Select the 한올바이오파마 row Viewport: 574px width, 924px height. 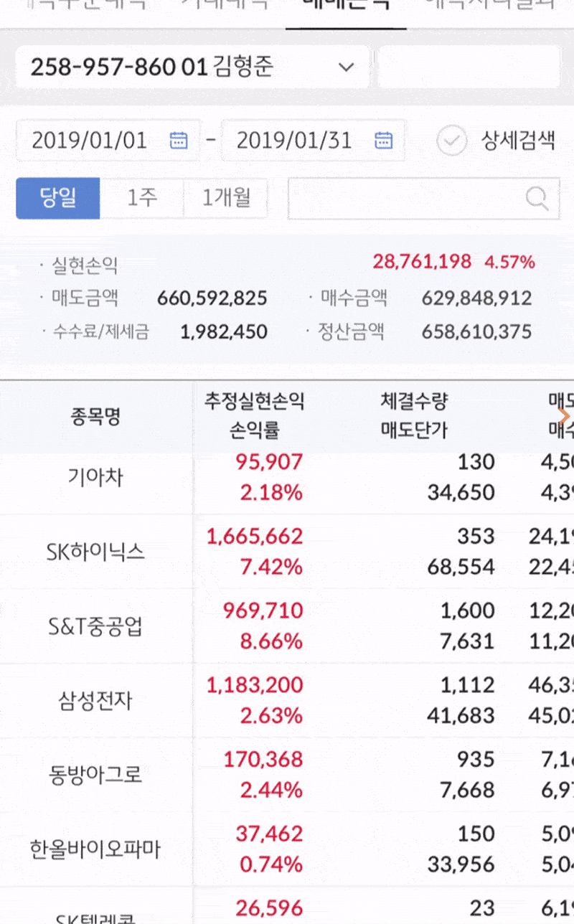95,849
